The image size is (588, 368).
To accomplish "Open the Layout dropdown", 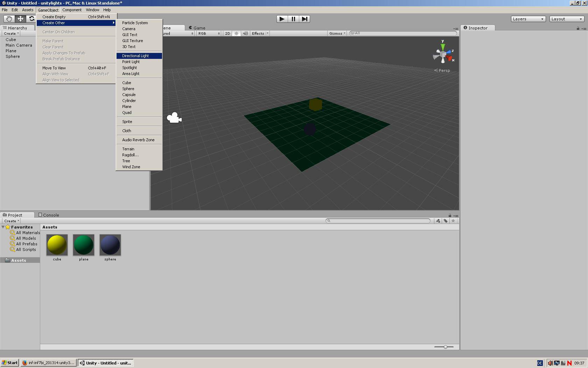I will coord(567,19).
